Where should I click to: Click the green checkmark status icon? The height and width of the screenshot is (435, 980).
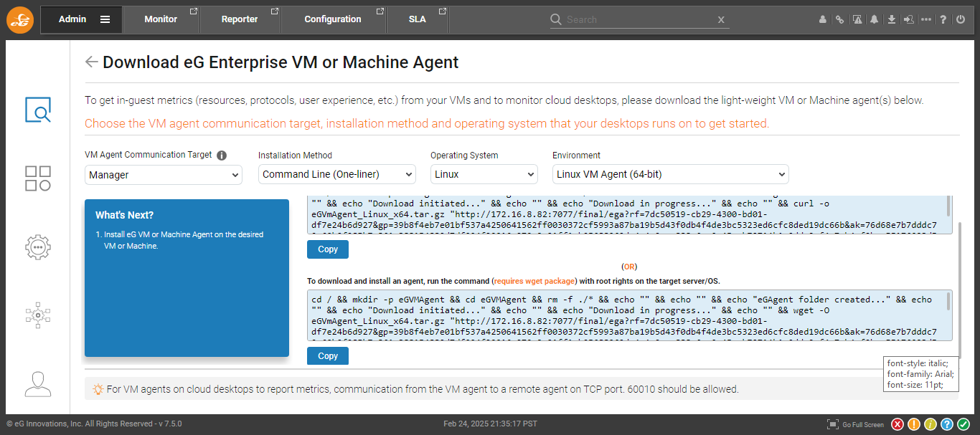tap(963, 424)
